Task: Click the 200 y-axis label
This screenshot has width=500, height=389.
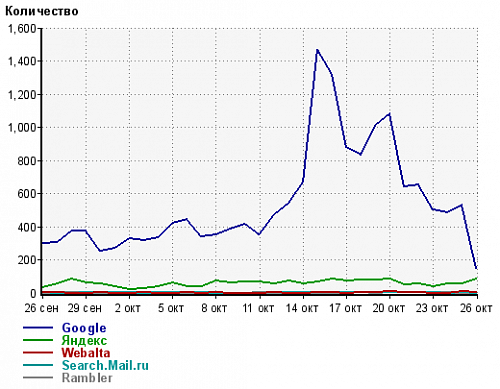Action: point(27,260)
